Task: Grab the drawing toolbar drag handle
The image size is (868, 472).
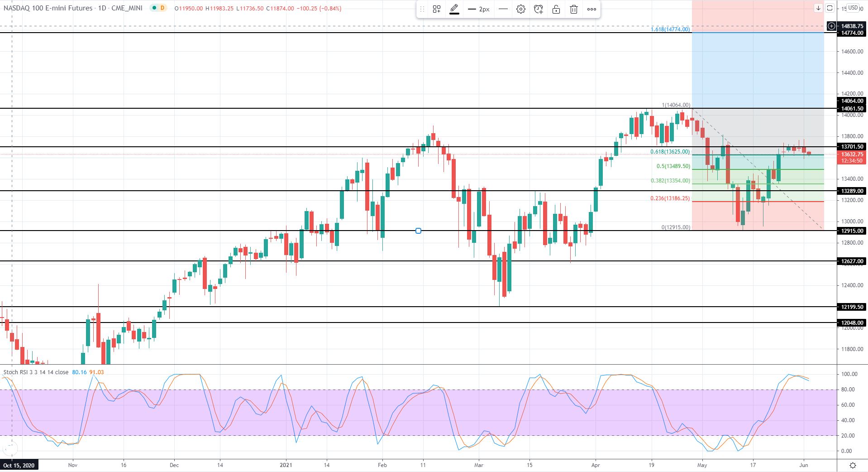Action: 422,9
